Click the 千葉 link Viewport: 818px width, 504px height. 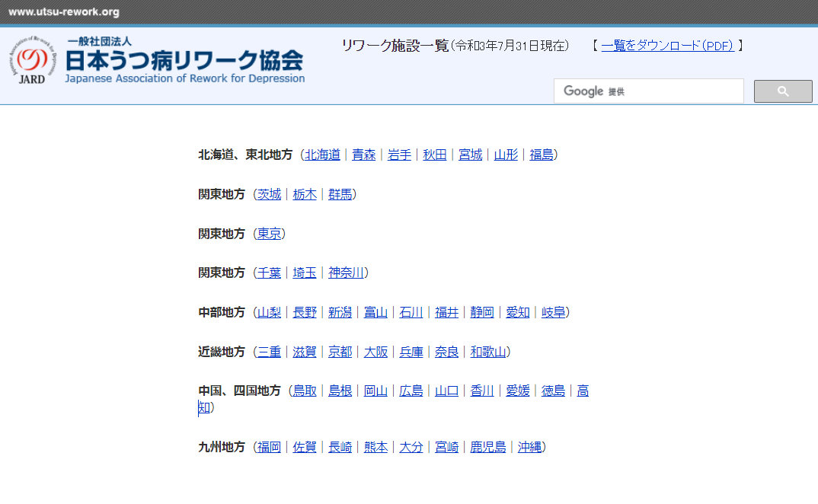click(x=269, y=273)
